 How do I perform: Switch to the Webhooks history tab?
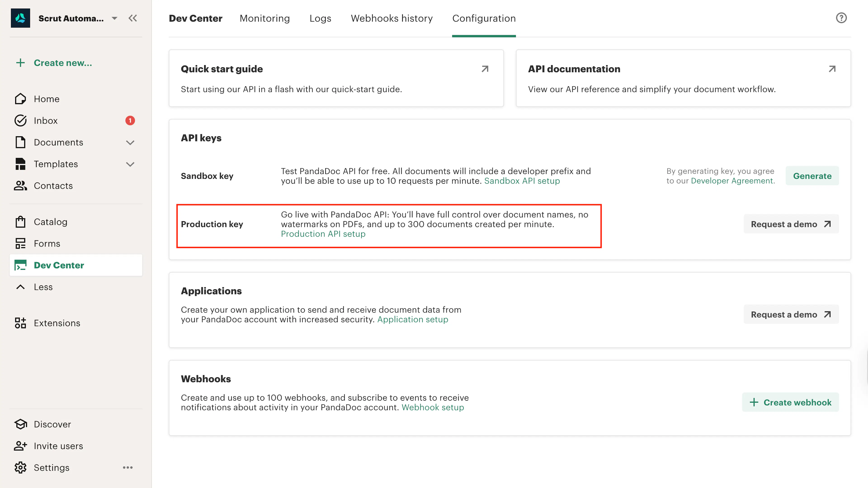(392, 18)
